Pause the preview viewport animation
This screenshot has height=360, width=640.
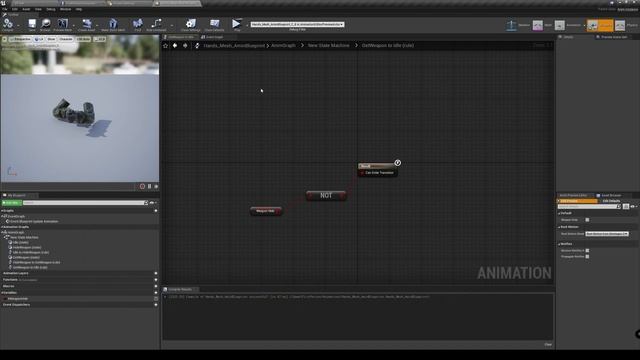click(149, 186)
